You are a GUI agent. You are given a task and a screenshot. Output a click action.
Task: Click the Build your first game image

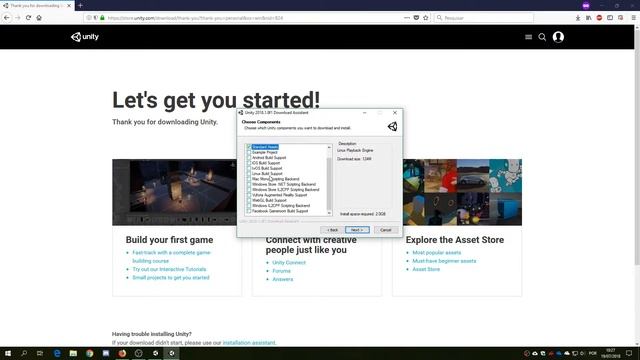[175, 192]
